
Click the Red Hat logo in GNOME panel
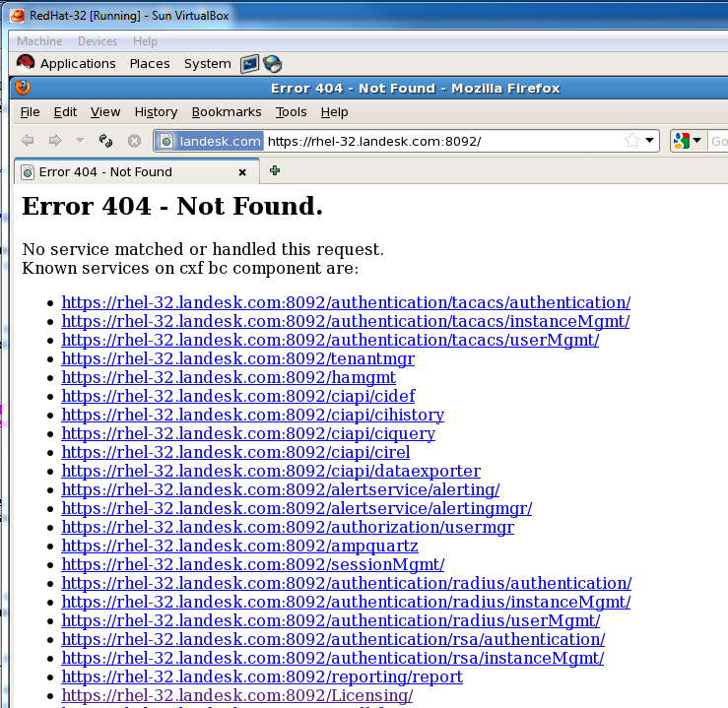(26, 63)
